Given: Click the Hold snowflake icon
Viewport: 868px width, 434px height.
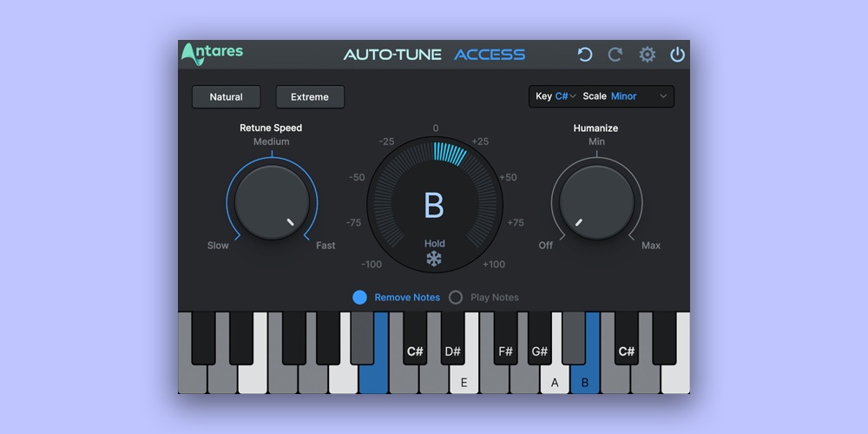Looking at the screenshot, I should [434, 259].
